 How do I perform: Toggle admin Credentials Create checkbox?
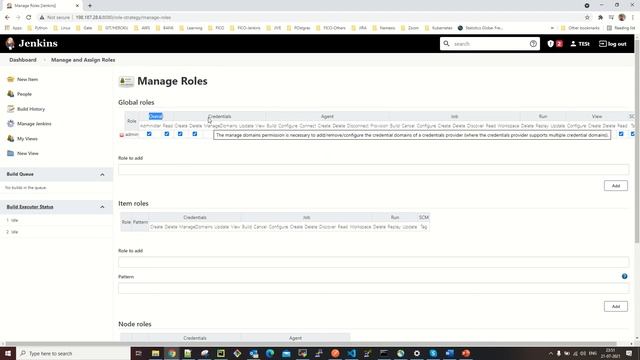[180, 134]
